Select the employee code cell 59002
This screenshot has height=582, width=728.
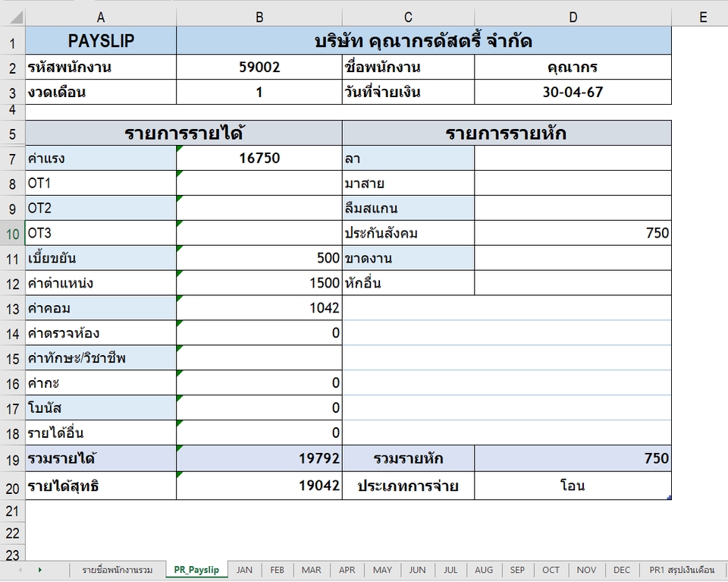pos(259,67)
